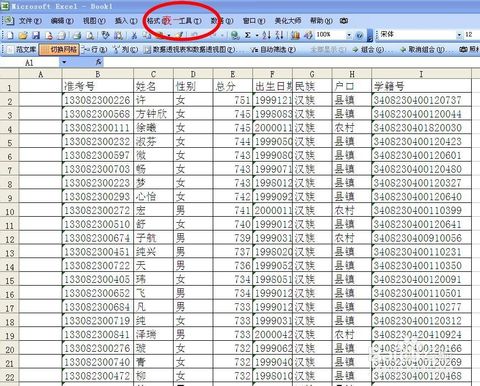This screenshot has width=480, height=386.
Task: Open the 插入 (Insert) menu
Action: (126, 21)
